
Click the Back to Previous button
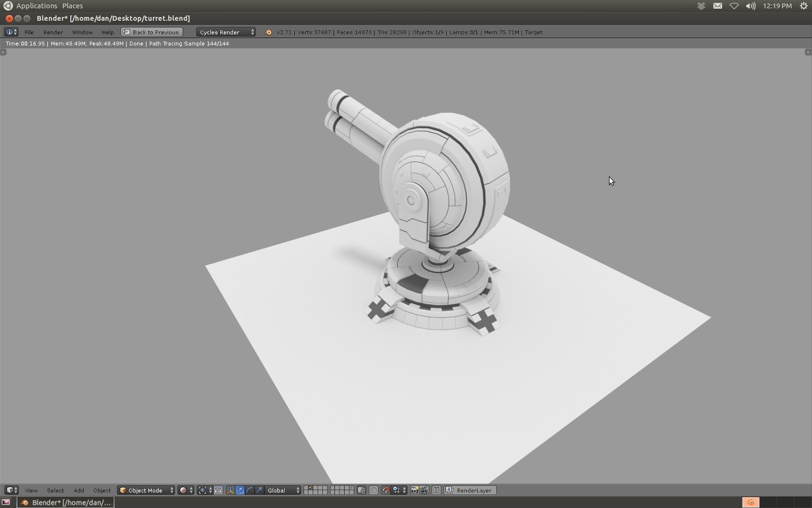[x=151, y=32]
